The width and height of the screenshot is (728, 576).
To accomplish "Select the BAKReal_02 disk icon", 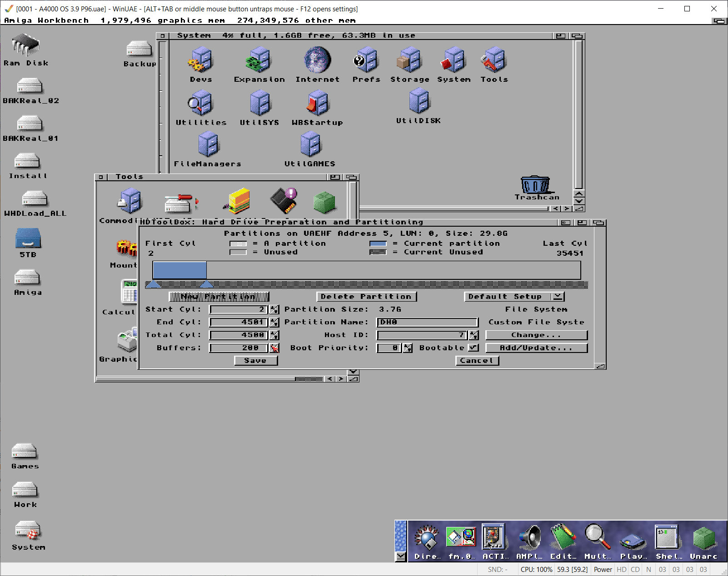I will pyautogui.click(x=30, y=85).
